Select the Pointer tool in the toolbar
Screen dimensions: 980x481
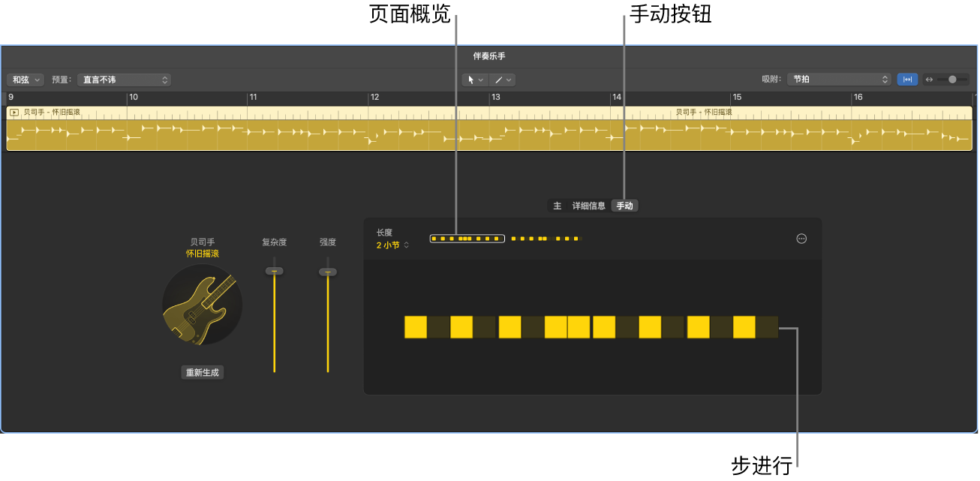pyautogui.click(x=471, y=80)
